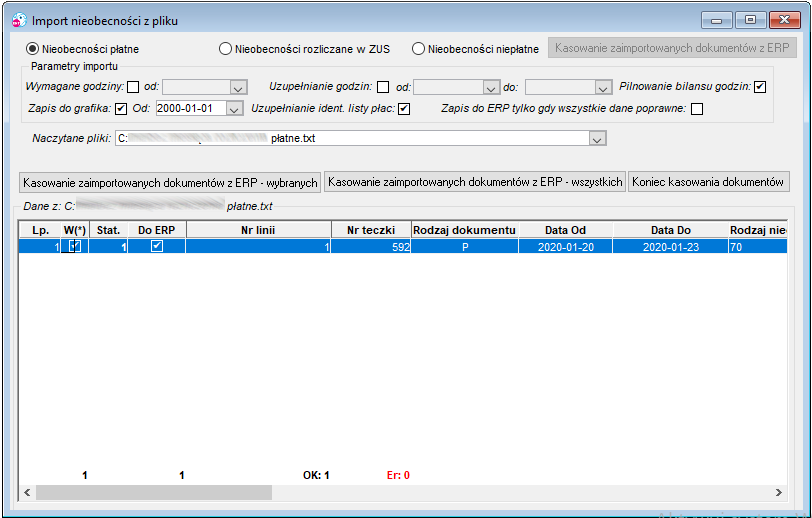Open the 2000-01-01 date dropdown arrow
This screenshot has width=812, height=518.
pos(235,109)
